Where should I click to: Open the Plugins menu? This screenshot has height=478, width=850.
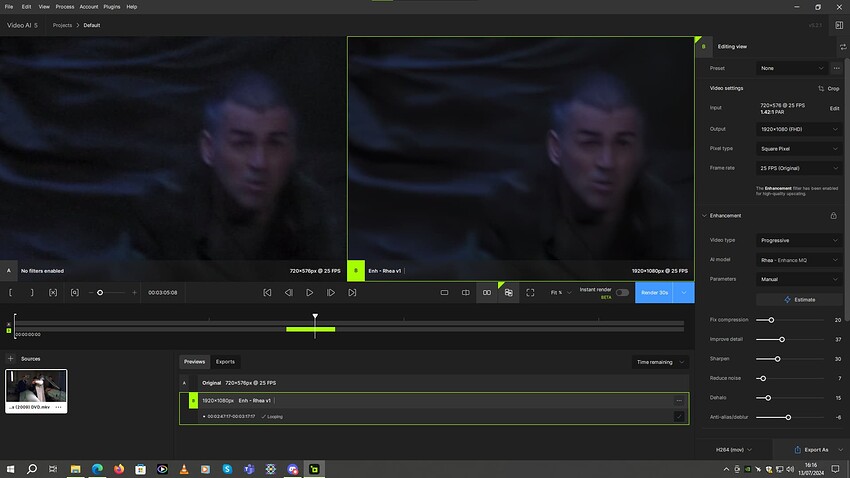point(111,7)
